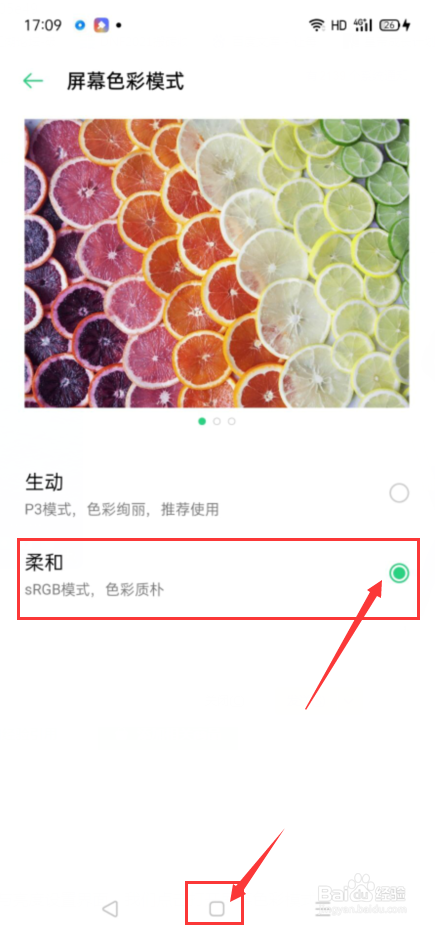Tap the first green page indicator dot
Viewport: 435px width, 927px height.
(202, 422)
